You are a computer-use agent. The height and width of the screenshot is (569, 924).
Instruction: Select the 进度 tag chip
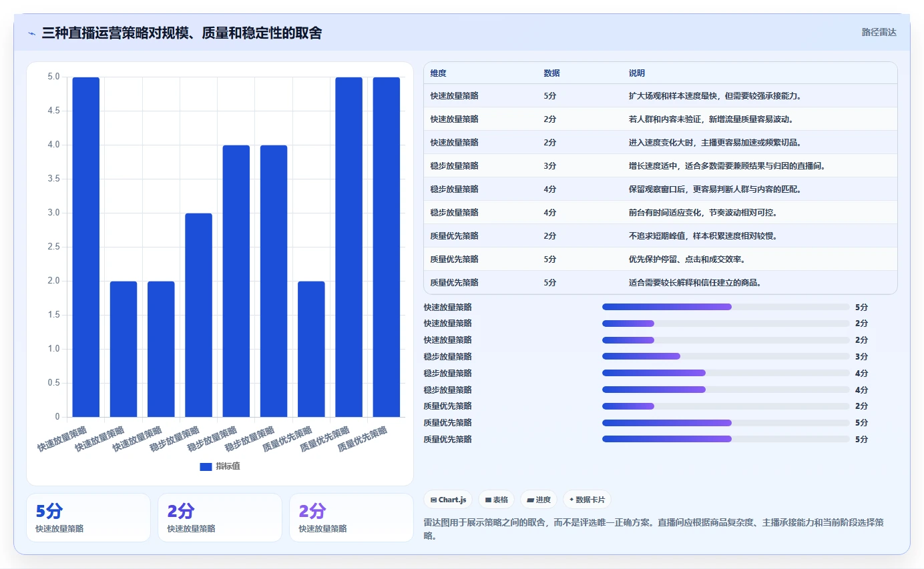tap(539, 500)
